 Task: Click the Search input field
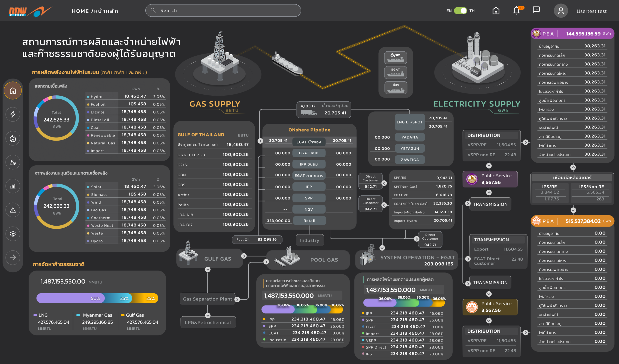223,10
